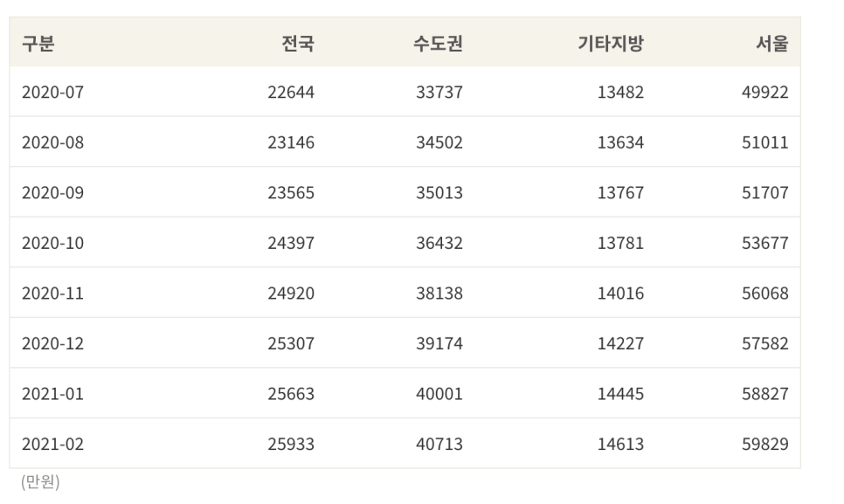844x504 pixels.
Task: Click the 서울 value 49922
Action: (x=764, y=92)
